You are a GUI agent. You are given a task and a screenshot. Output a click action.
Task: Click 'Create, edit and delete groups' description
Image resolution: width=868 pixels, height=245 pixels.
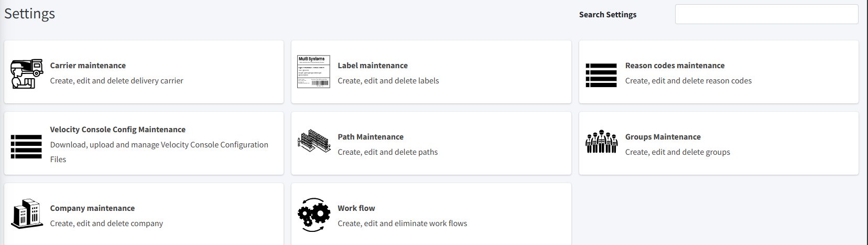coord(677,152)
